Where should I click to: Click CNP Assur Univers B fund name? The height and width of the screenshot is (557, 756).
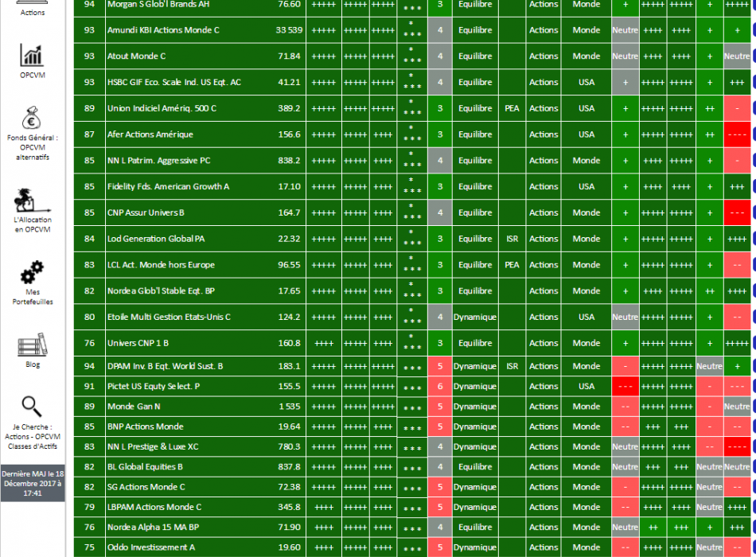(x=146, y=212)
